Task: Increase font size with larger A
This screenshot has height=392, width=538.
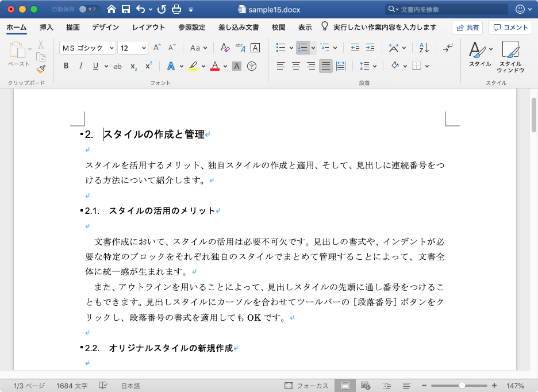Action: [x=157, y=48]
